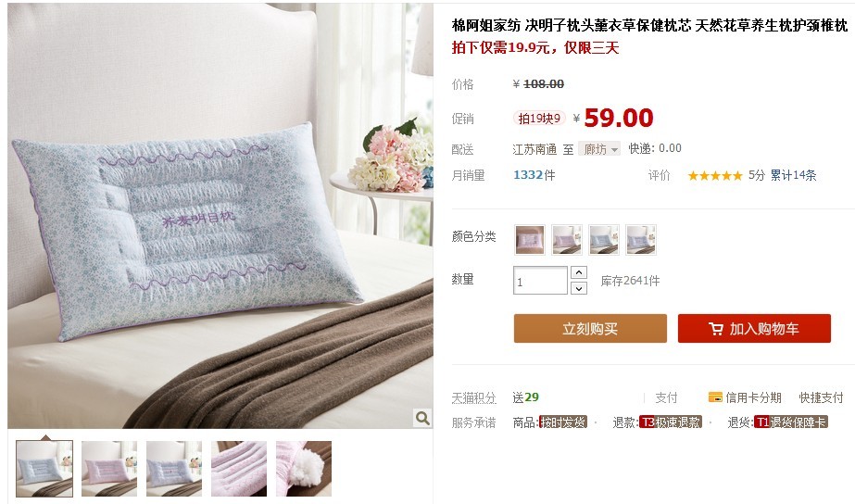
Task: Increase quantity with the up arrow
Action: click(x=579, y=272)
